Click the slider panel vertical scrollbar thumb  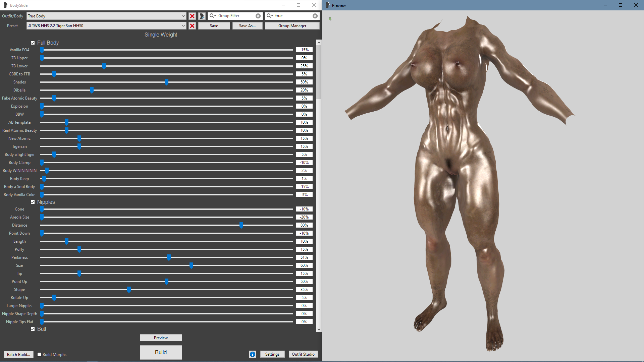tap(319, 72)
